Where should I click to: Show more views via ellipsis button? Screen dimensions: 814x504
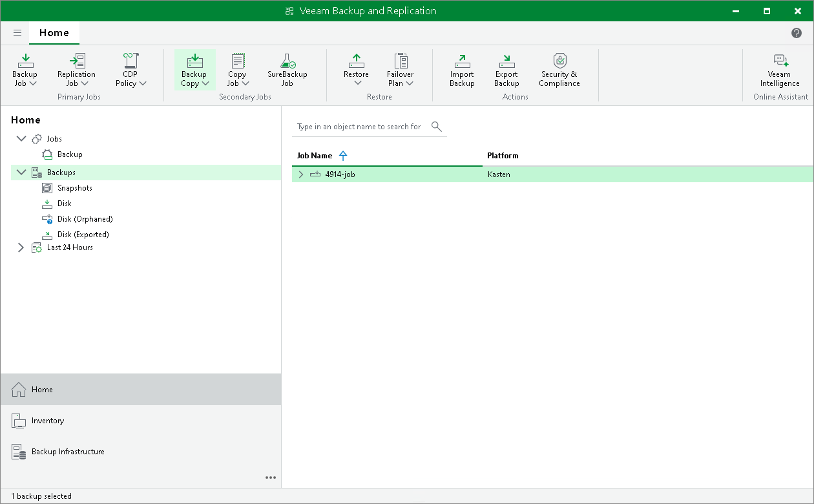point(271,478)
